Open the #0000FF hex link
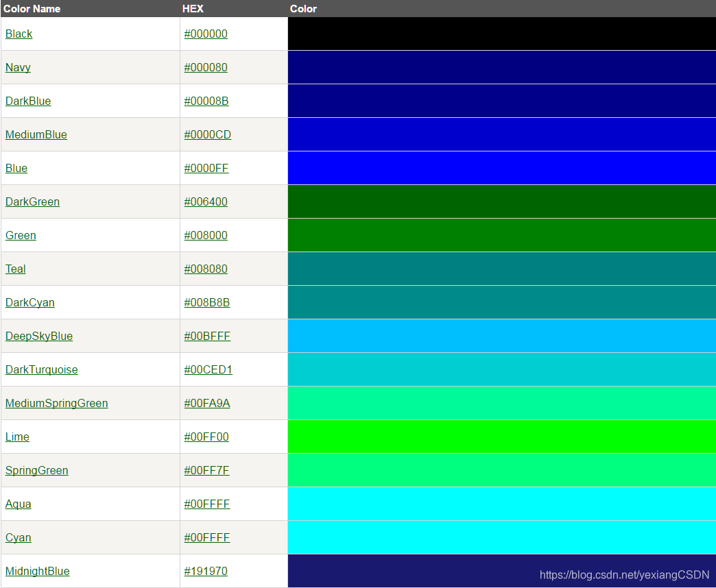 click(x=206, y=169)
